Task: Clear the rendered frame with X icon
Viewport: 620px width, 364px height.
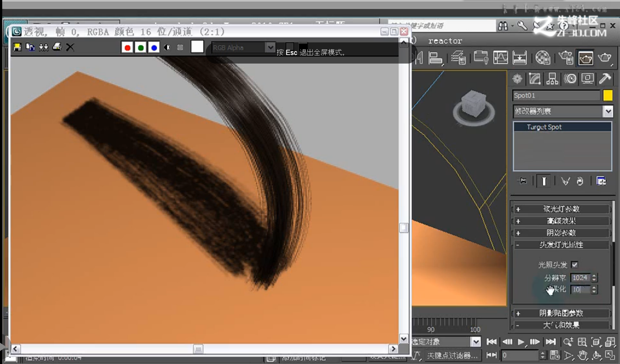Action: click(70, 47)
